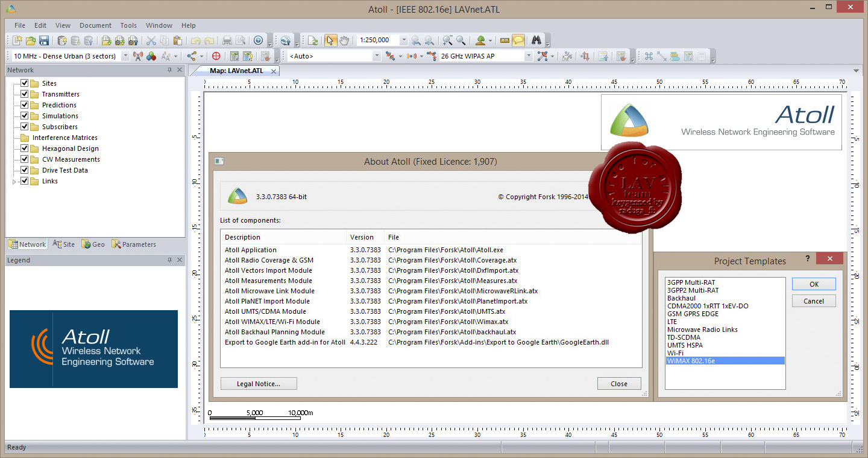Toggle the Hexagonal Design checkbox
This screenshot has height=458, width=868.
(25, 148)
